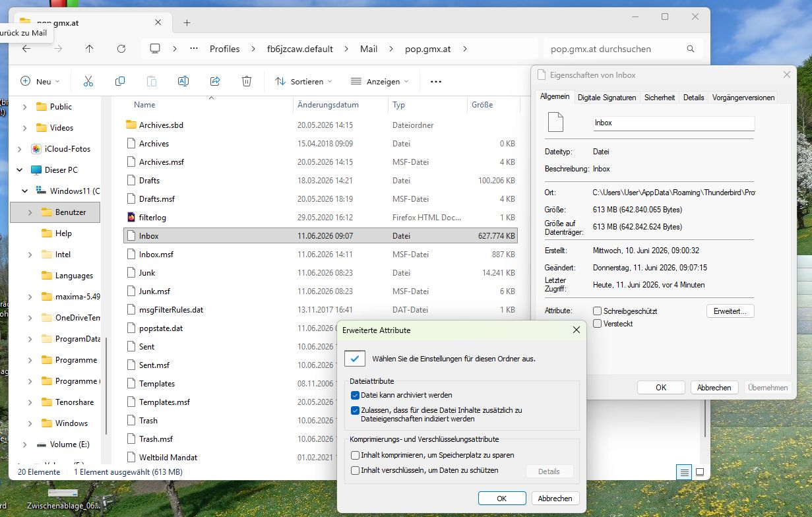
Task: Select the Allgemein tab
Action: 555,96
